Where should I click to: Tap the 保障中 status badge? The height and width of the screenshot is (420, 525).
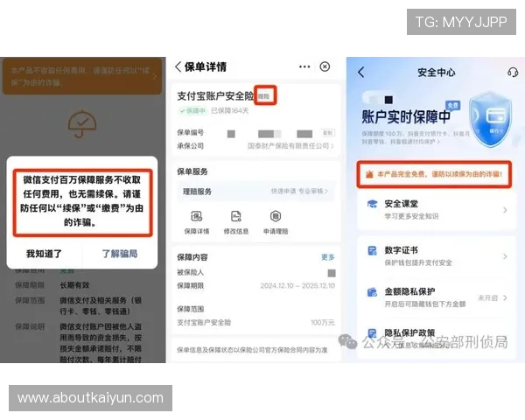pyautogui.click(x=192, y=111)
